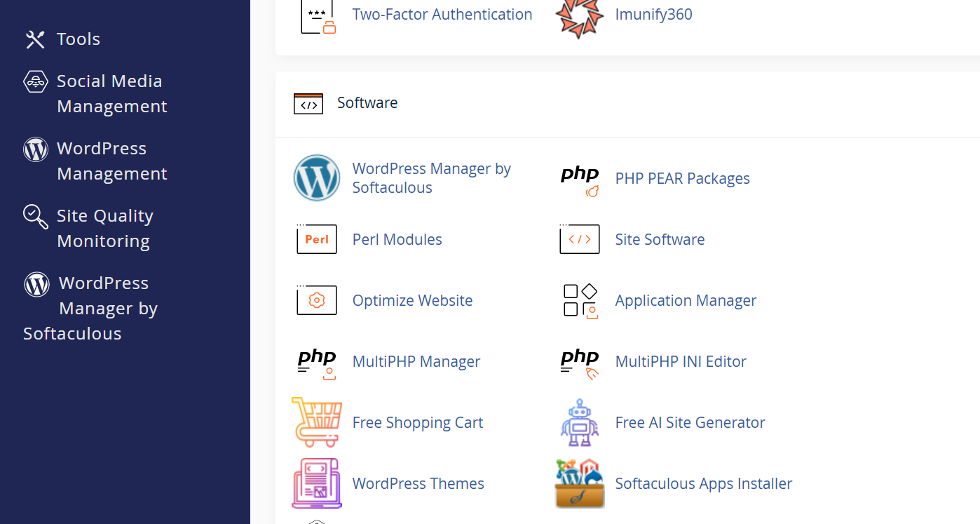980x524 pixels.
Task: Click the Site Quality Monitoring magnifier icon
Action: pyautogui.click(x=36, y=216)
